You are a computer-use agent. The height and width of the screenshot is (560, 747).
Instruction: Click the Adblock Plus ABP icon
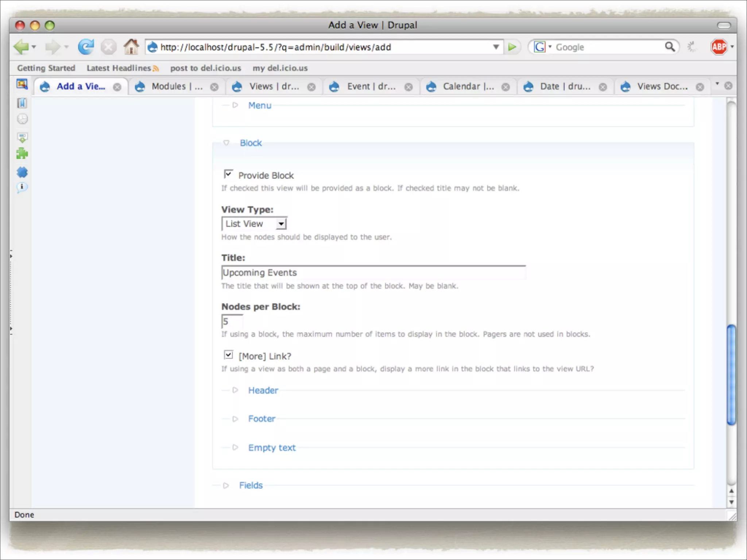click(x=719, y=47)
